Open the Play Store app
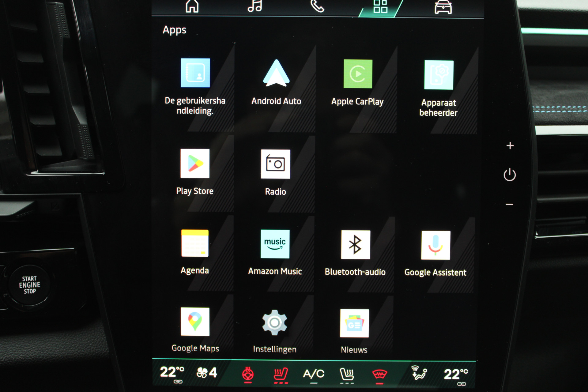Viewport: 588px width, 392px height. point(195,164)
